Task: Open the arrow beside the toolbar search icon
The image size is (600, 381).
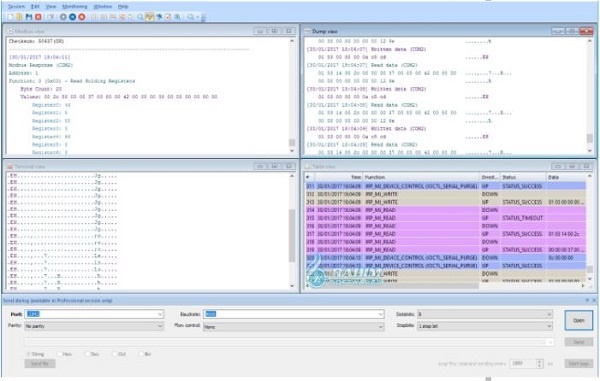Action: click(x=197, y=17)
